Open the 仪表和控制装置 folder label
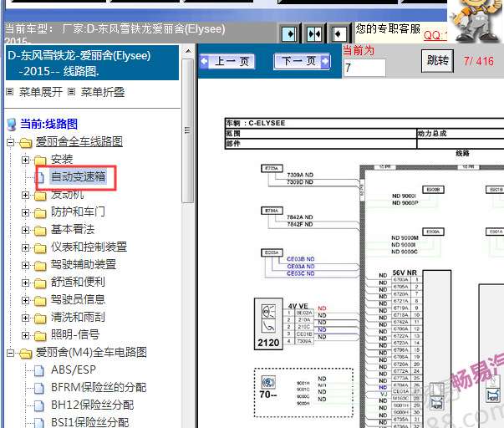 pyautogui.click(x=89, y=247)
